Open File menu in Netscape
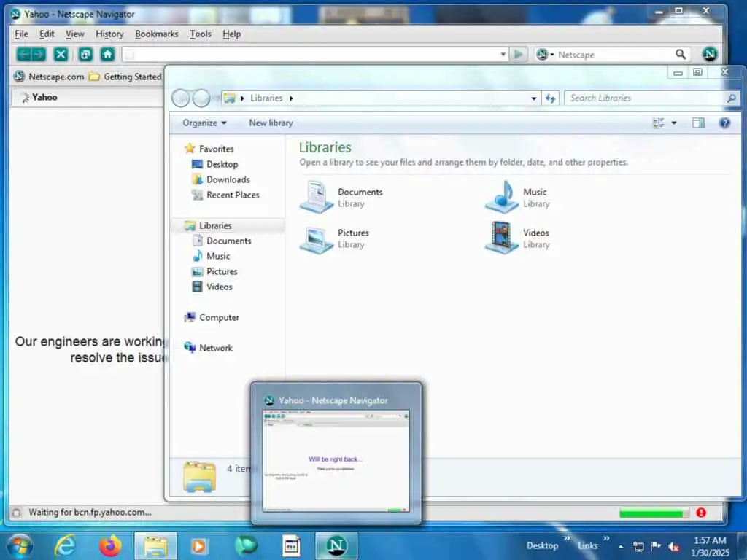Screen dimensions: 747x560 (21, 34)
